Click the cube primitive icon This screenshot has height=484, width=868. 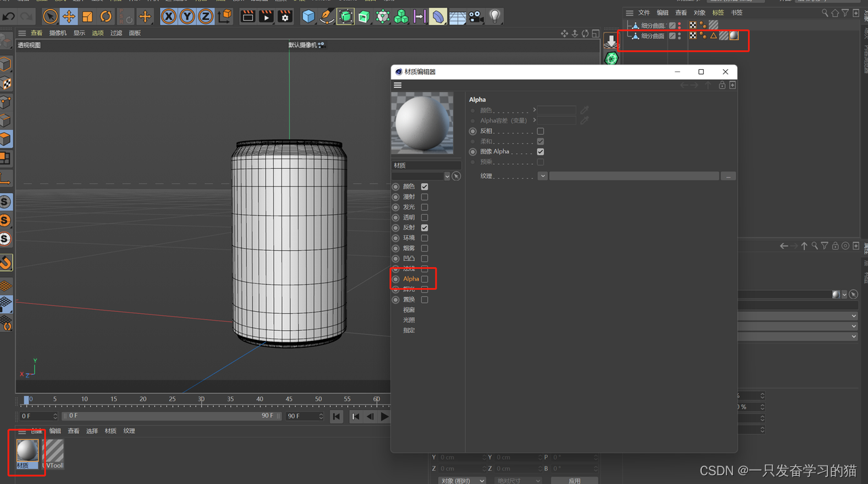[309, 16]
